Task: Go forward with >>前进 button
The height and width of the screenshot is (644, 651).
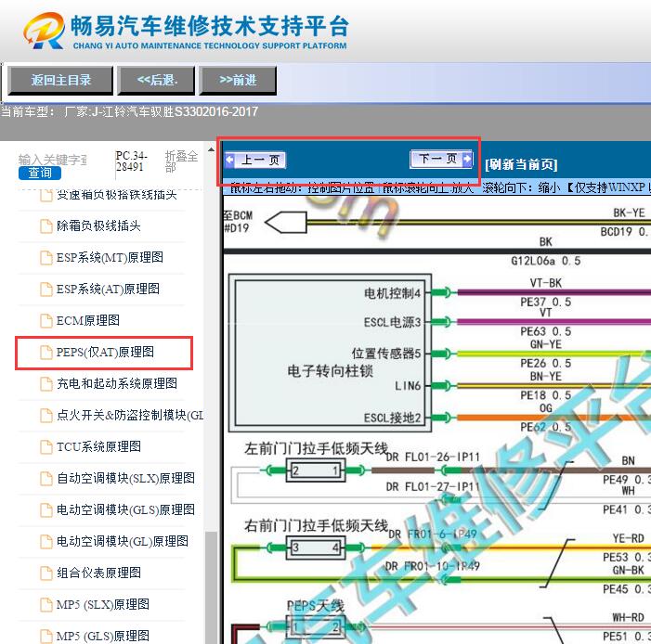Action: pyautogui.click(x=238, y=80)
